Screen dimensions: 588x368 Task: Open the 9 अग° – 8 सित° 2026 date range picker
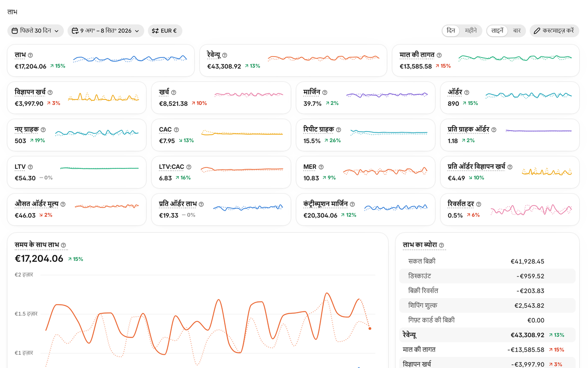(x=106, y=31)
